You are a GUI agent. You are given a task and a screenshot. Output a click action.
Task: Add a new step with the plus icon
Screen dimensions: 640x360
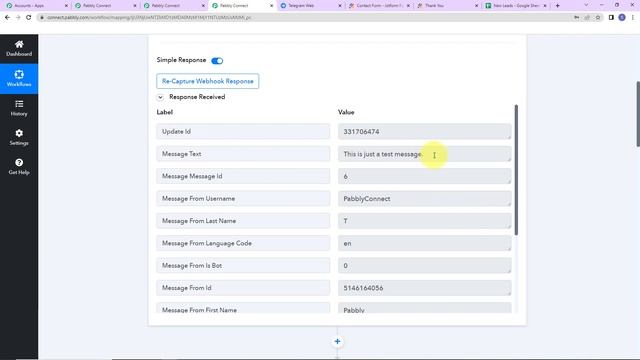tap(337, 341)
